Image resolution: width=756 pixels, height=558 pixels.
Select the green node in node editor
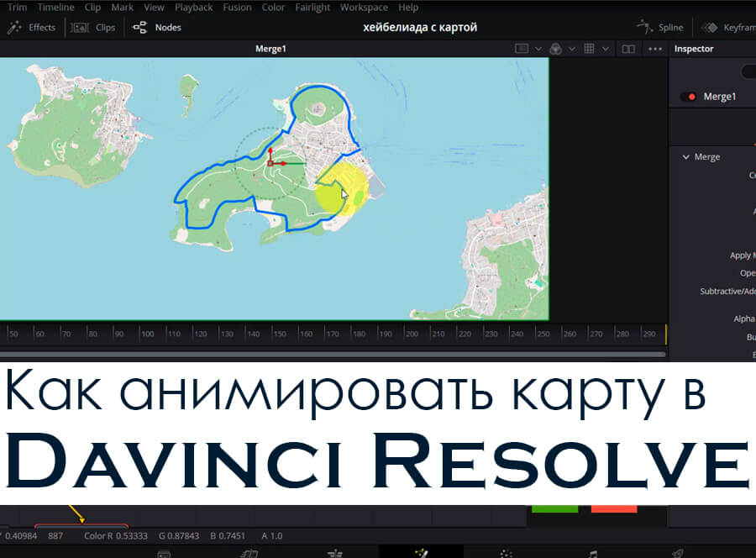554,508
